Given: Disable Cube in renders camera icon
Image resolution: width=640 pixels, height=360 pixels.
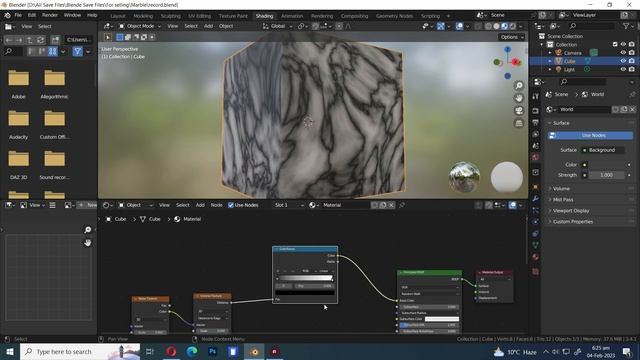Looking at the screenshot, I should (632, 61).
